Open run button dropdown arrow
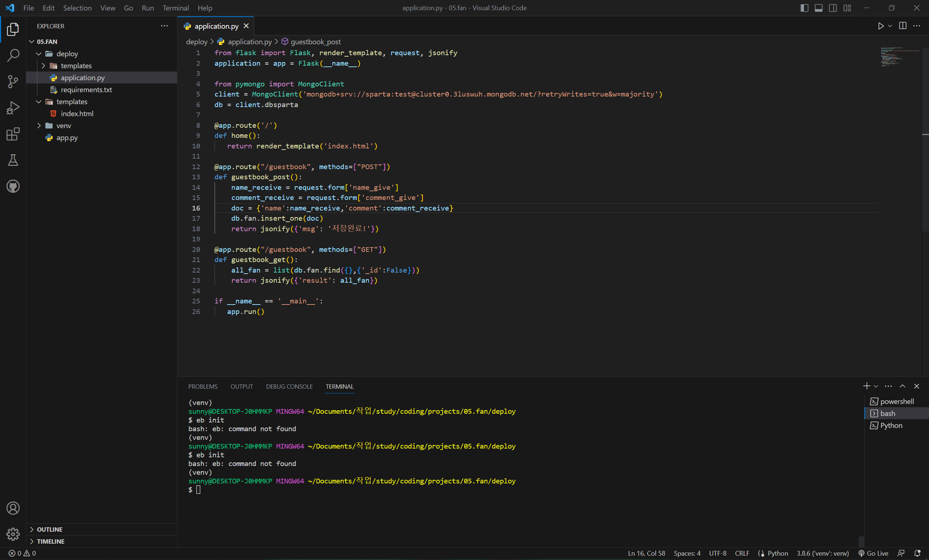This screenshot has height=560, width=929. coord(890,26)
